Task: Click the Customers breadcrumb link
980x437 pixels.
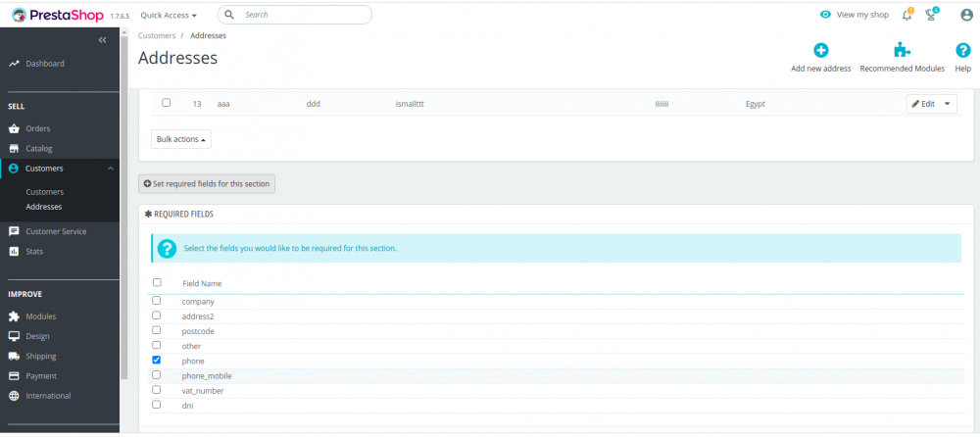Action: [x=157, y=35]
